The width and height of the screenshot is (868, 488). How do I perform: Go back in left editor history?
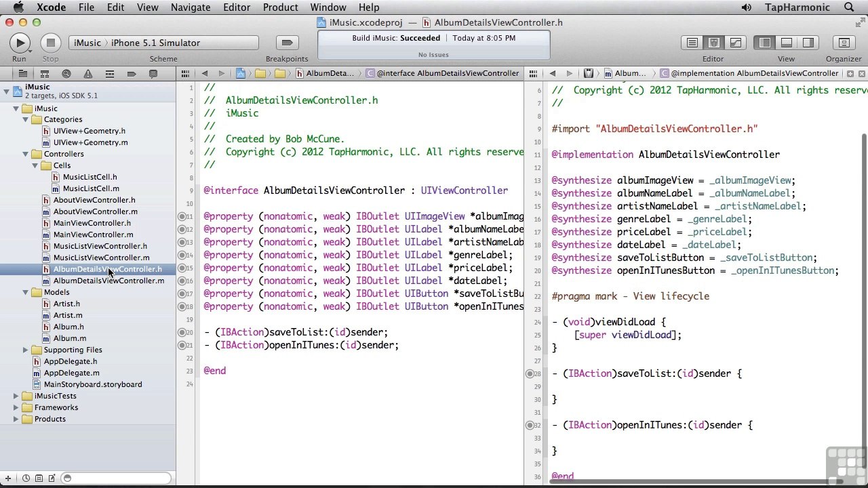tap(204, 73)
